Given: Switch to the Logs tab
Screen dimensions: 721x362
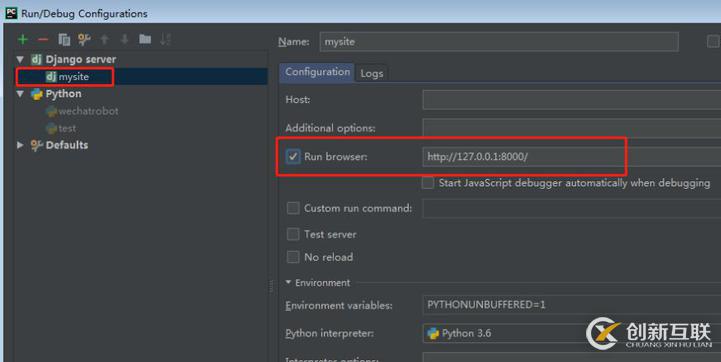Looking at the screenshot, I should click(372, 73).
